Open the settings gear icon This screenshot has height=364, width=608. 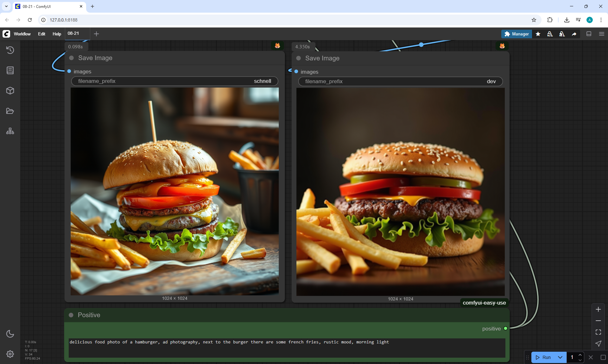point(10,354)
